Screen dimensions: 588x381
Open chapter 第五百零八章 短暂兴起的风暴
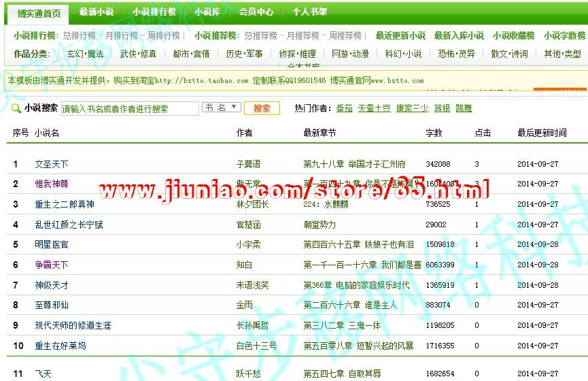358,346
